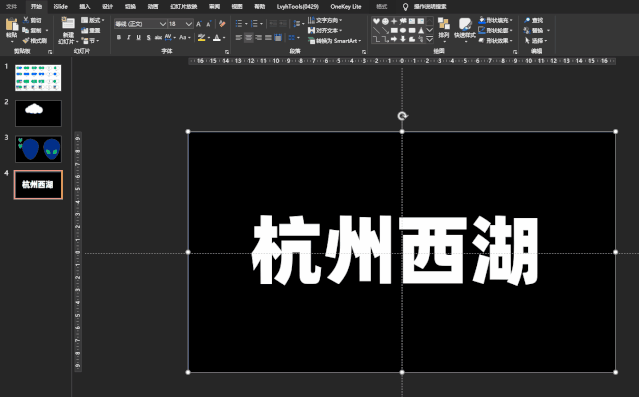Apply text shadow with the S icon
639x397 pixels.
coord(148,37)
